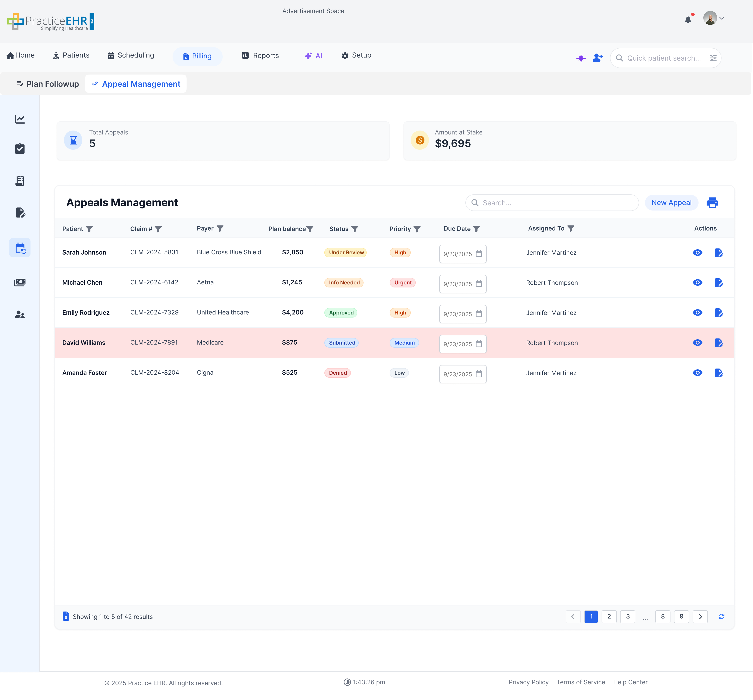Click the New Appeal button
753x700 pixels.
point(671,203)
